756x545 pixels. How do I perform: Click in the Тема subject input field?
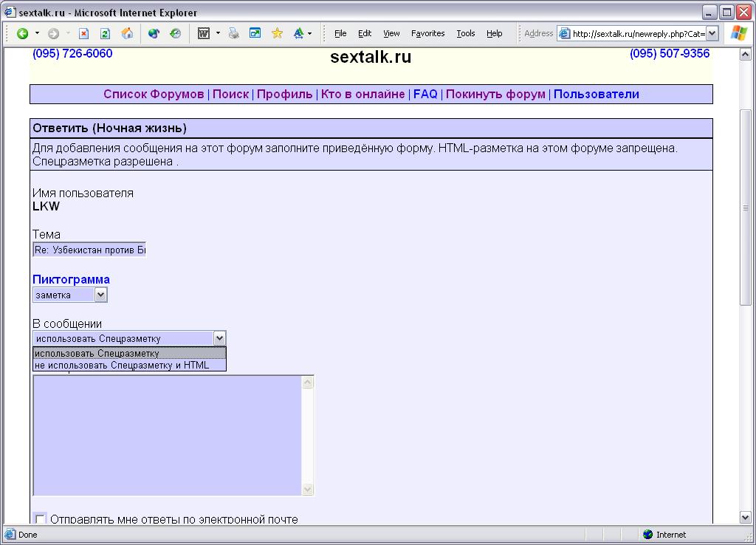pos(89,250)
